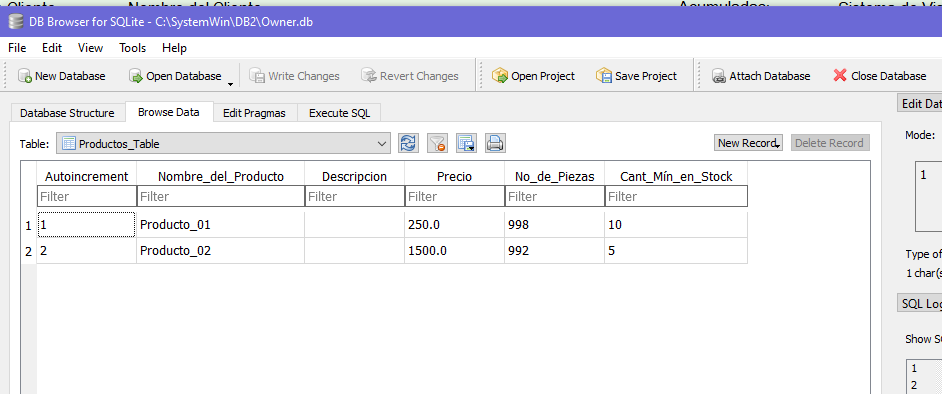The height and width of the screenshot is (394, 942).
Task: Click the No_de_Piezas filter field
Action: (x=555, y=196)
